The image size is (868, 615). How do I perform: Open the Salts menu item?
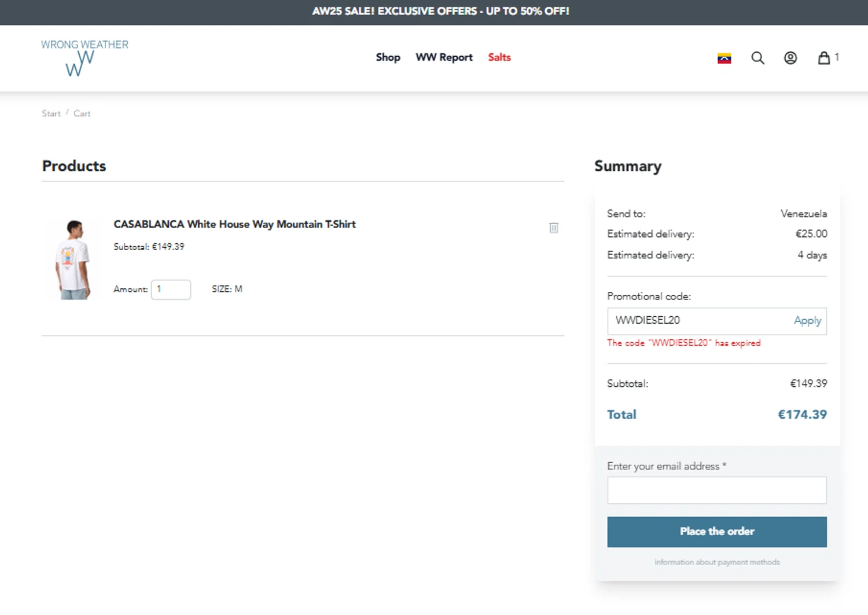(x=499, y=57)
